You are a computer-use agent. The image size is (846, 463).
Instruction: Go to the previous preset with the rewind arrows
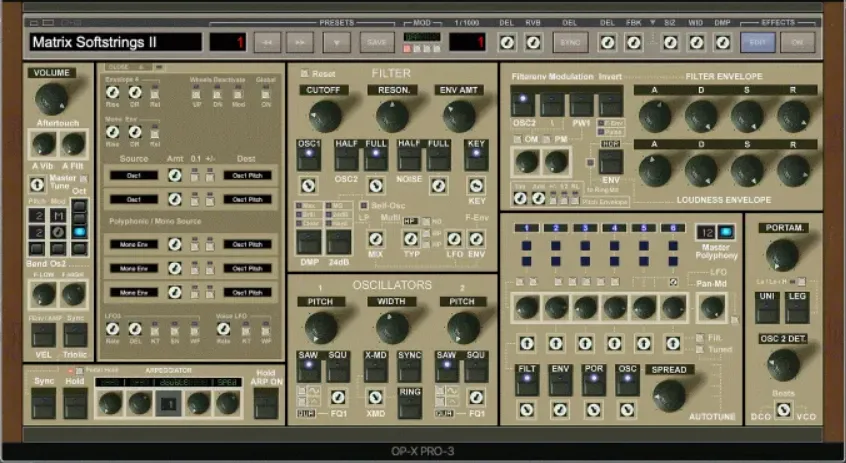(268, 42)
